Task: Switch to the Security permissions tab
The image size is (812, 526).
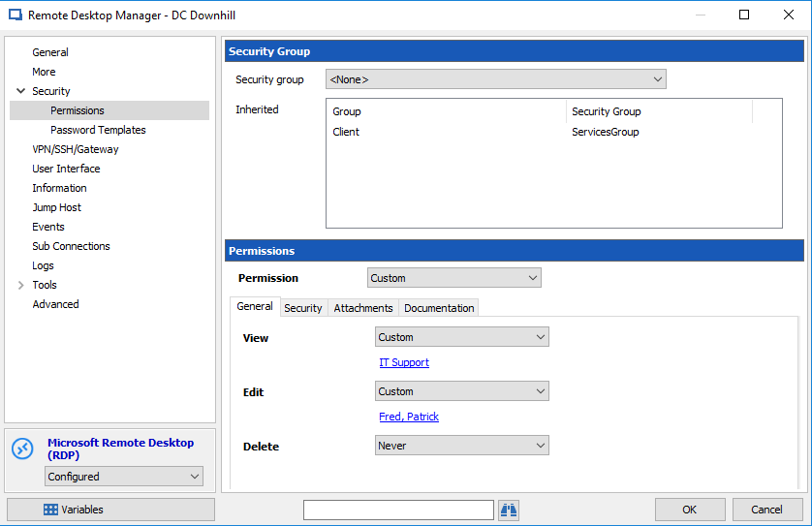Action: coord(303,308)
